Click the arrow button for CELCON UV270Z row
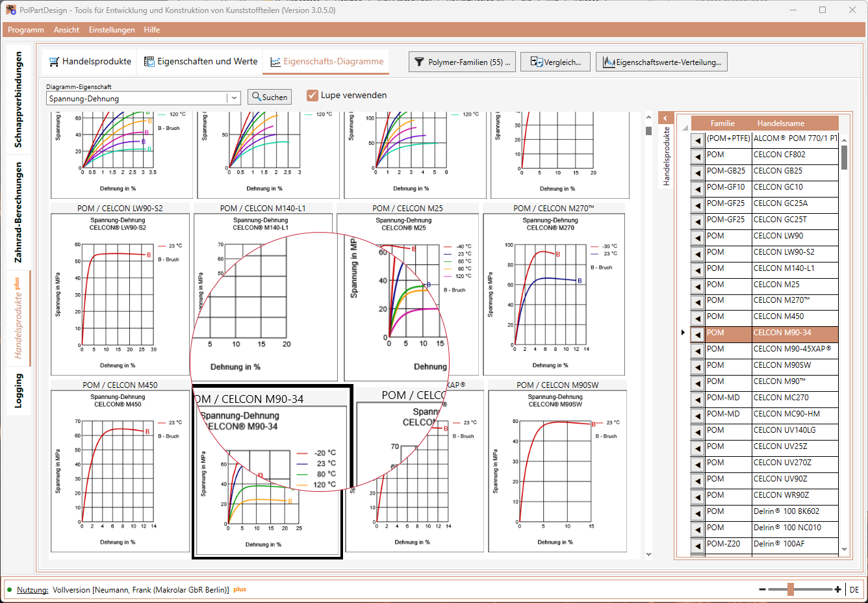 [x=698, y=464]
